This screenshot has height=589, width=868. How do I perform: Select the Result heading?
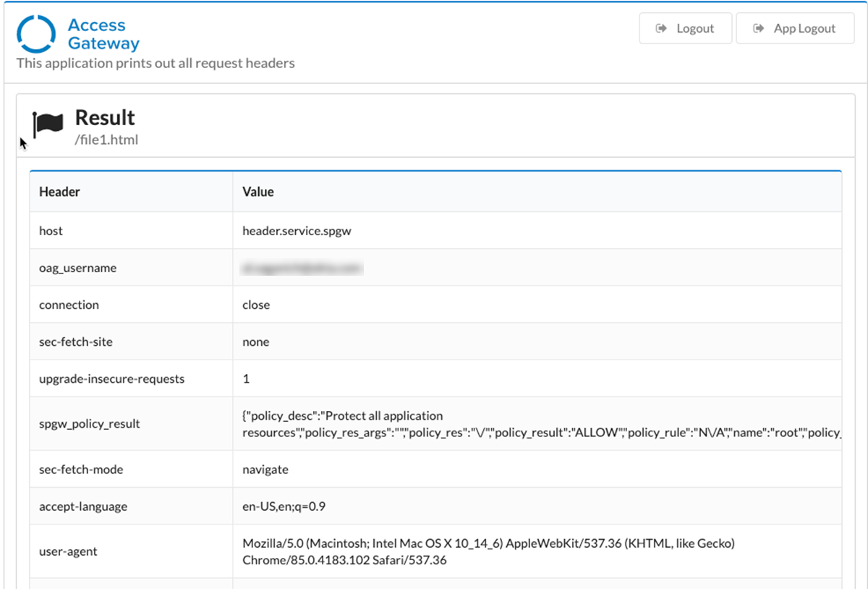tap(105, 117)
